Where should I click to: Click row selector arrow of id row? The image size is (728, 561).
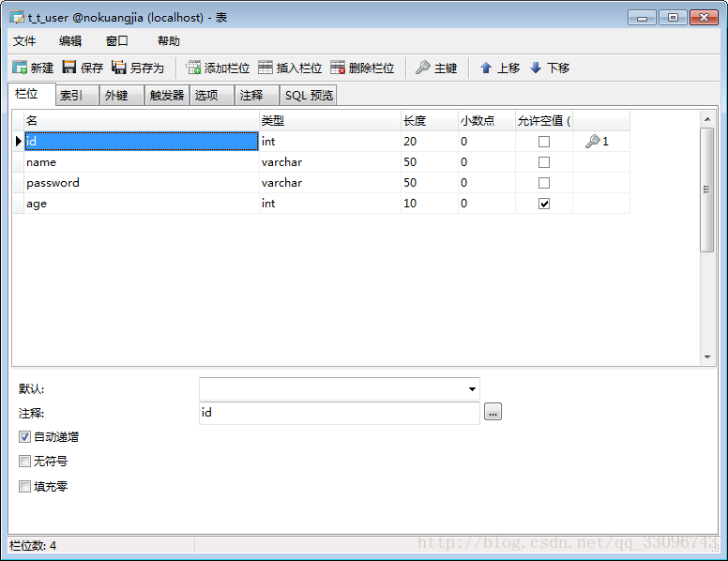18,141
